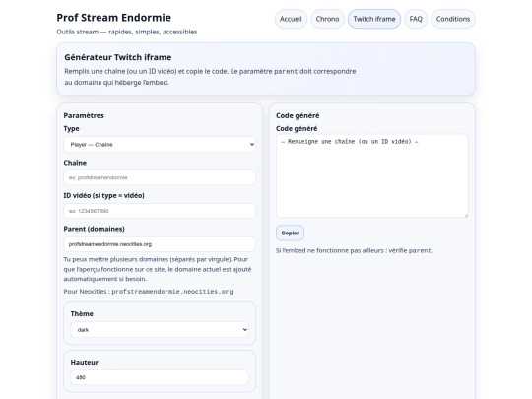The width and height of the screenshot is (532, 399).
Task: Click the ID vidéo input field
Action: tap(160, 211)
